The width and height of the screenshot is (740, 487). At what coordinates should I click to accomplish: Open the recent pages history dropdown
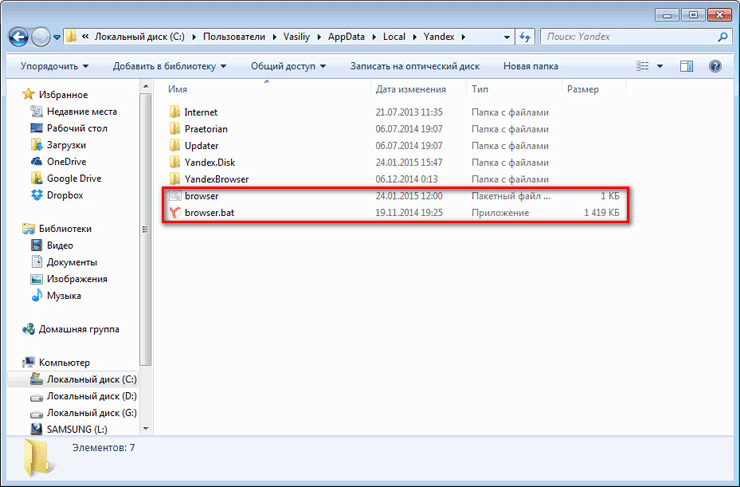pyautogui.click(x=57, y=37)
